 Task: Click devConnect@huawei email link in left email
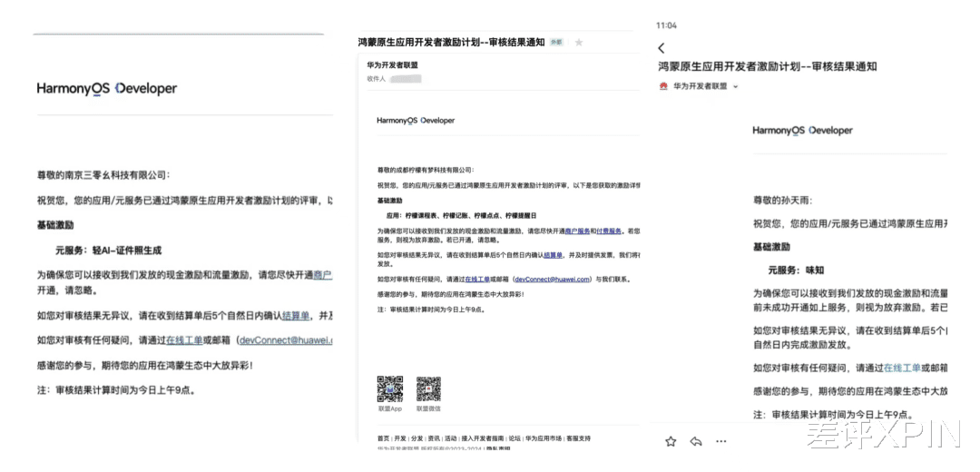285,340
